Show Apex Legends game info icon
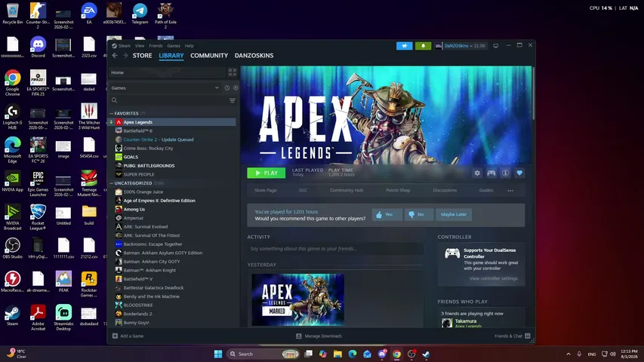The image size is (644, 362). tap(505, 173)
